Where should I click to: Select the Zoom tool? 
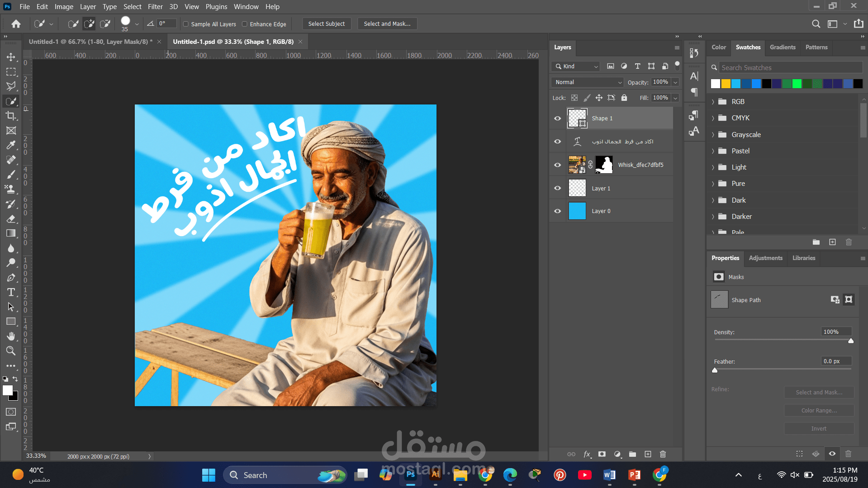pyautogui.click(x=11, y=351)
